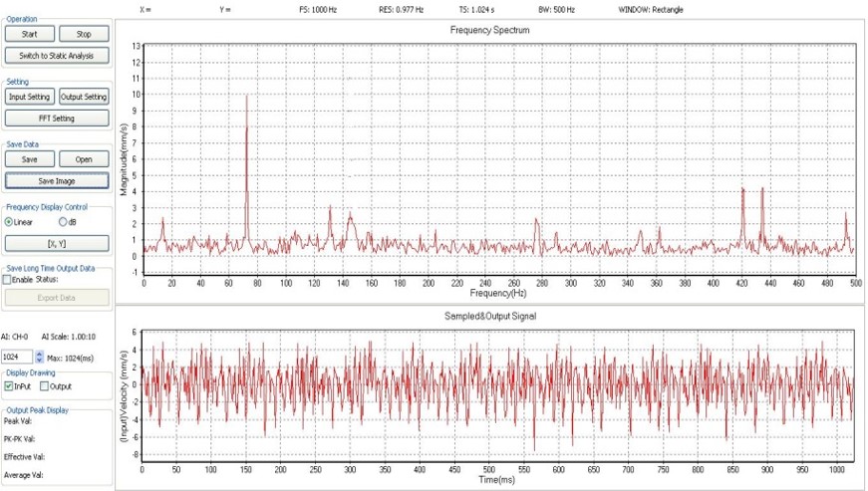Click Save in Save Data group
The height and width of the screenshot is (491, 868).
click(x=30, y=159)
